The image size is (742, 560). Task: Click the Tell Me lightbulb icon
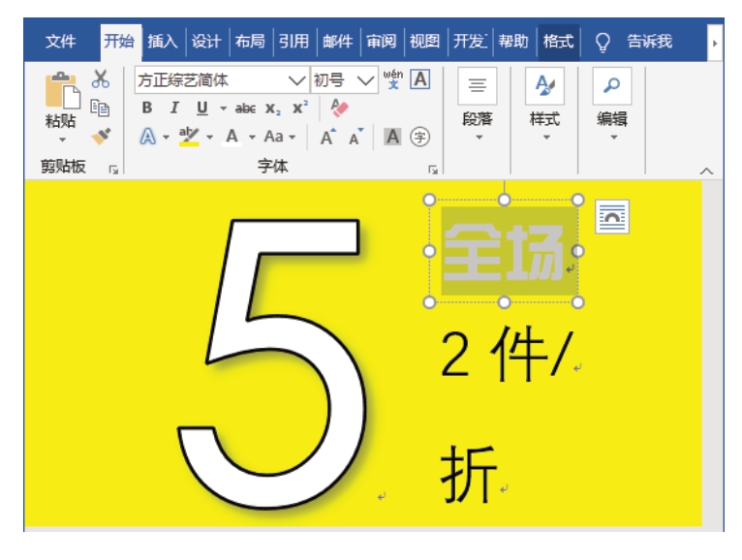click(603, 43)
